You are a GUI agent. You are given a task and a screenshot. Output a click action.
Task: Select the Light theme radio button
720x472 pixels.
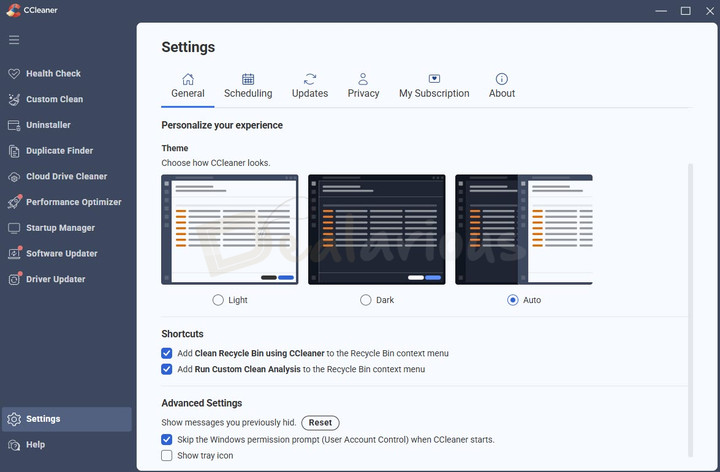pos(218,300)
